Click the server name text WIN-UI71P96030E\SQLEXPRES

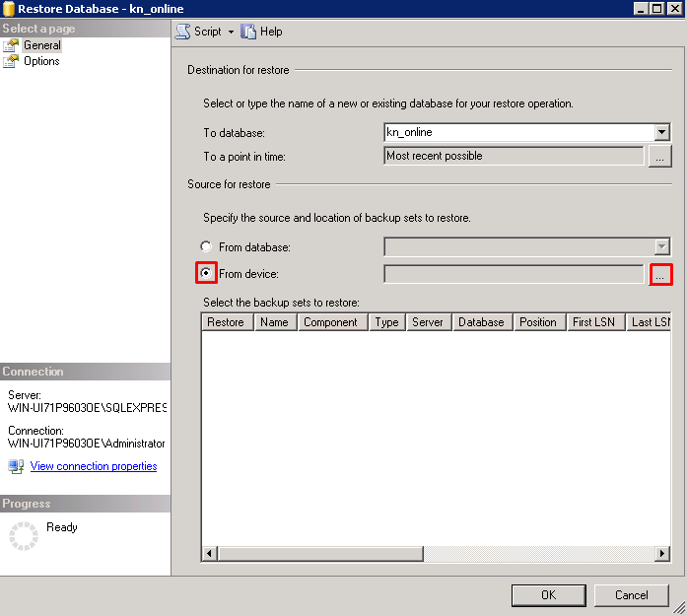point(87,408)
